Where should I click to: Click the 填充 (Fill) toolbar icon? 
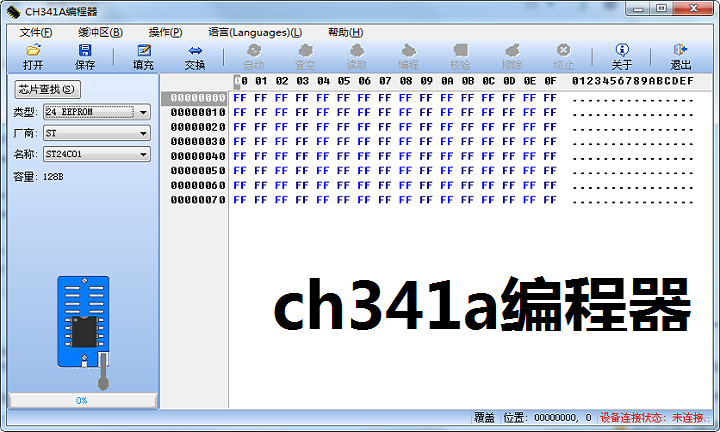[x=144, y=50]
